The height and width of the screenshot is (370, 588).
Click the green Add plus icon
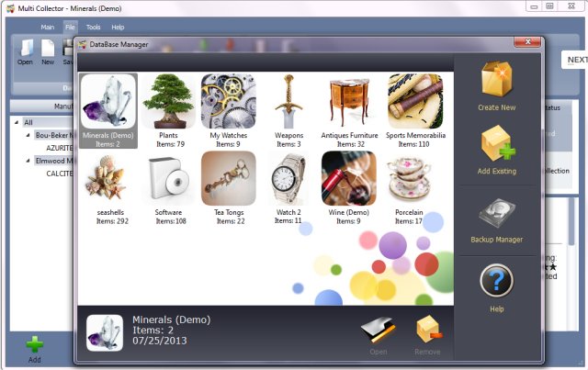pyautogui.click(x=35, y=344)
